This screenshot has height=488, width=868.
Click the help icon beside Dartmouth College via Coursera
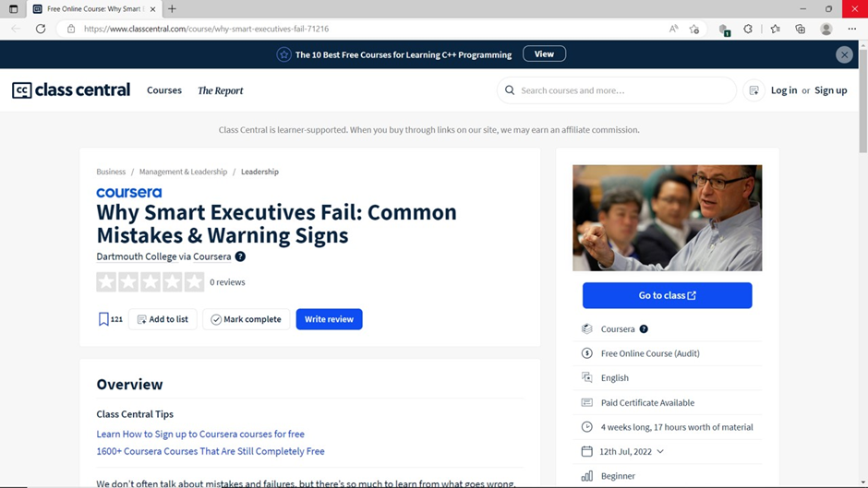tap(240, 256)
